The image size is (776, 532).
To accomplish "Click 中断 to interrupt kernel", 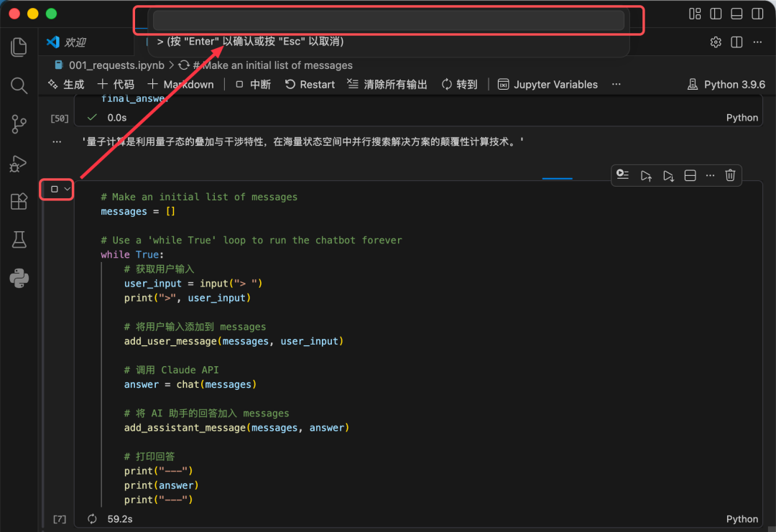I will click(x=253, y=85).
